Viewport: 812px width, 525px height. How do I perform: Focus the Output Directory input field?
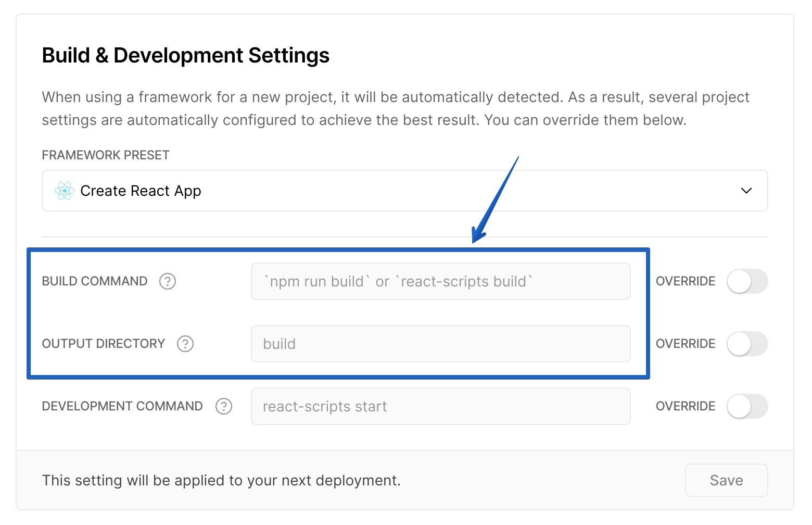440,344
